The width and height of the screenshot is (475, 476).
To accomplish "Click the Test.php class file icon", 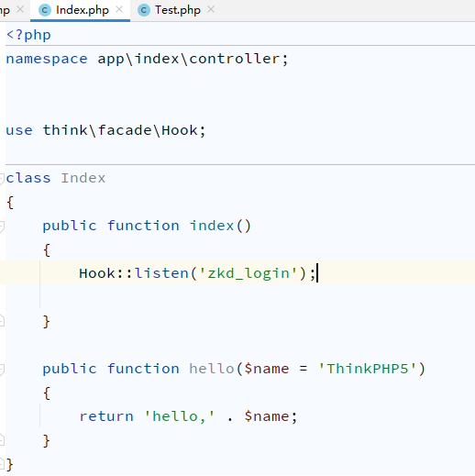I will pos(144,10).
